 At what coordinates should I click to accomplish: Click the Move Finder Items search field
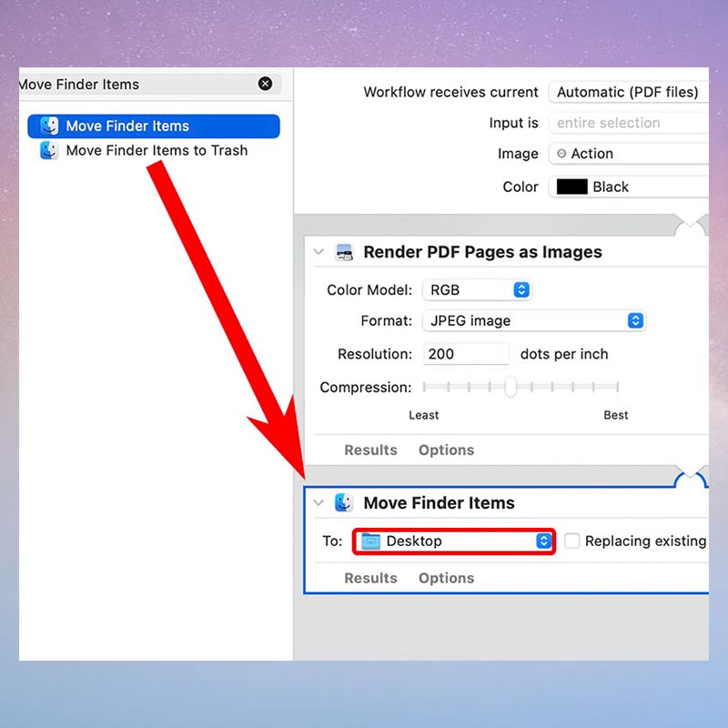tap(149, 84)
